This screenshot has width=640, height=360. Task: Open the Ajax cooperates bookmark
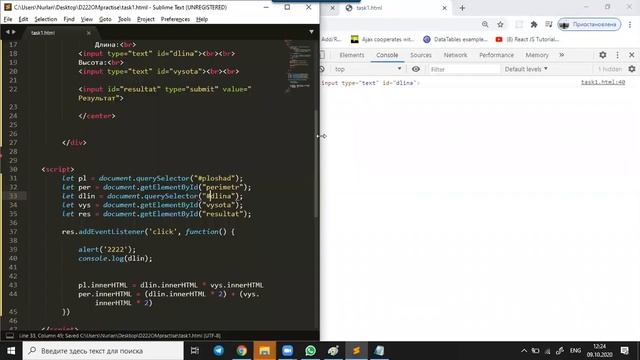point(382,39)
